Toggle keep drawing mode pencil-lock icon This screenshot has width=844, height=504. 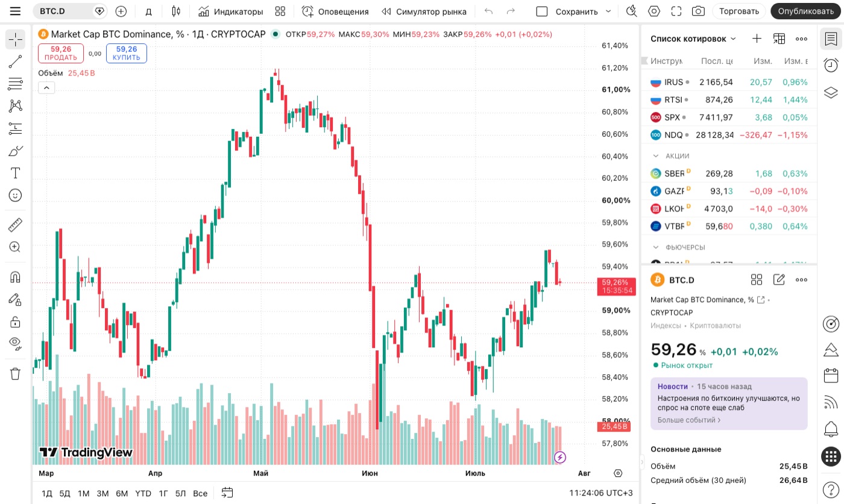coord(15,299)
